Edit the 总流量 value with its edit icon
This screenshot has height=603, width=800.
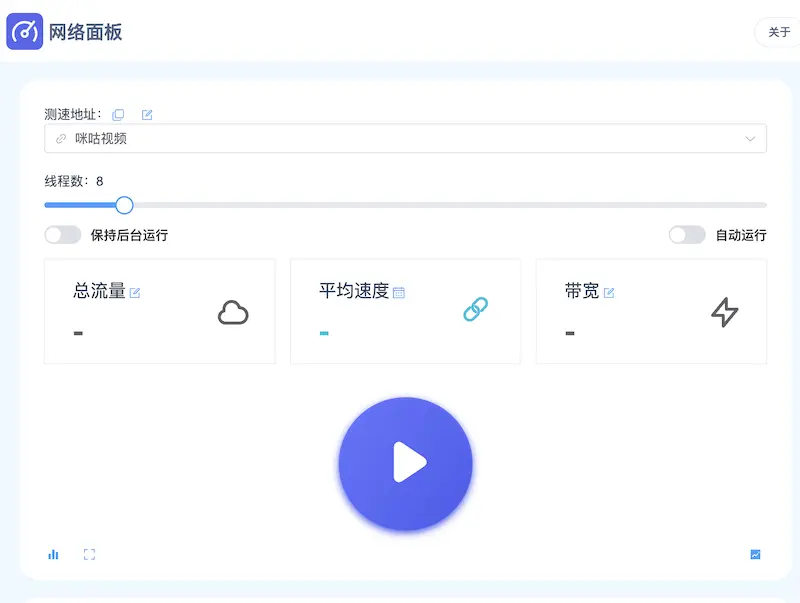point(135,293)
